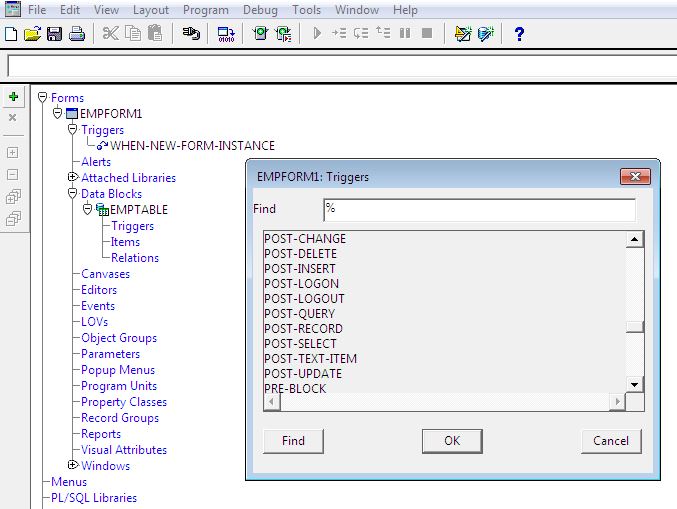
Task: Click the application icon in menu bar
Action: click(13, 9)
